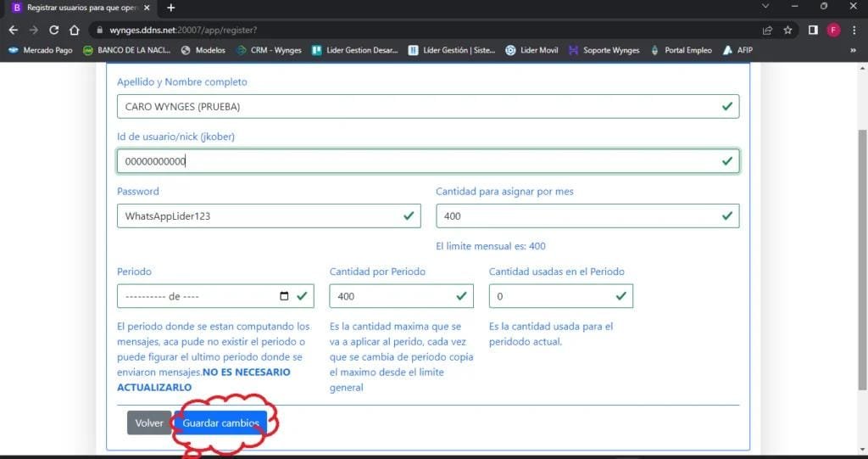Open the Chrome three-dot menu
This screenshot has height=459, width=868.
(854, 30)
